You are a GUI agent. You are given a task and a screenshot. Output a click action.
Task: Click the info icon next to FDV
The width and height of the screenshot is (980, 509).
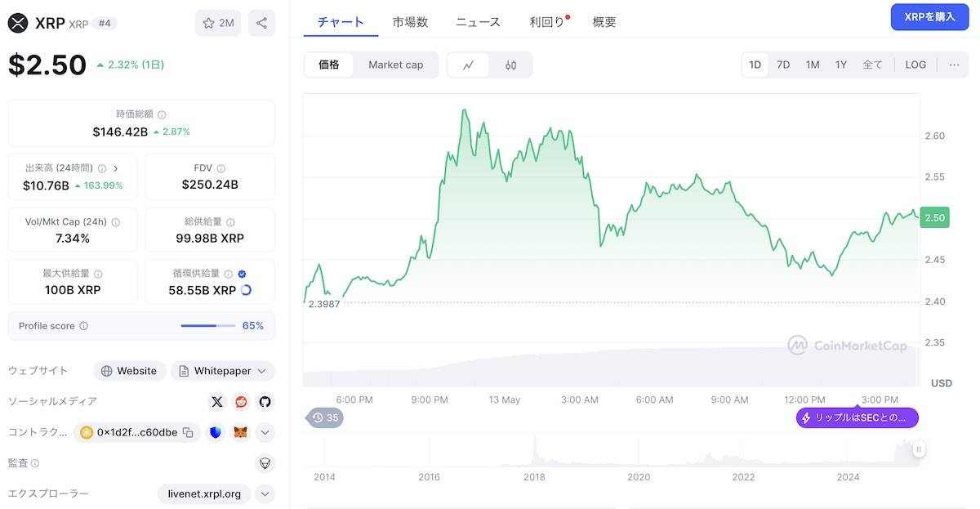point(221,168)
